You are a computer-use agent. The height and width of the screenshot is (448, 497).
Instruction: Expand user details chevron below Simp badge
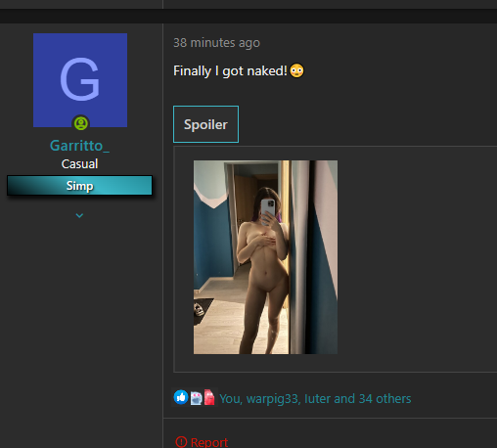coord(79,215)
